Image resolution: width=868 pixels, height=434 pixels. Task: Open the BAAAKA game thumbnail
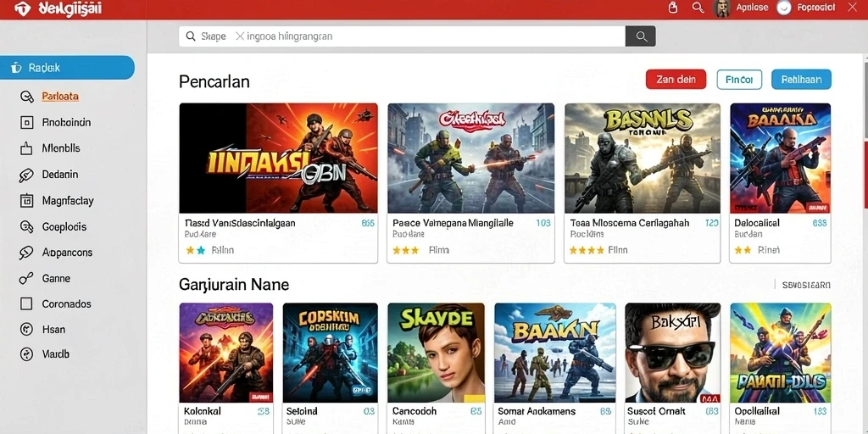click(x=781, y=158)
